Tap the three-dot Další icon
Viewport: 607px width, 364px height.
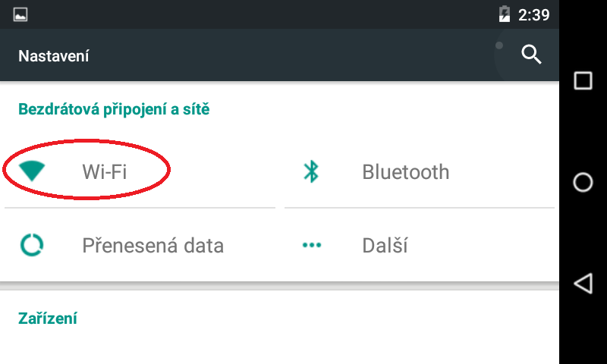(x=311, y=246)
